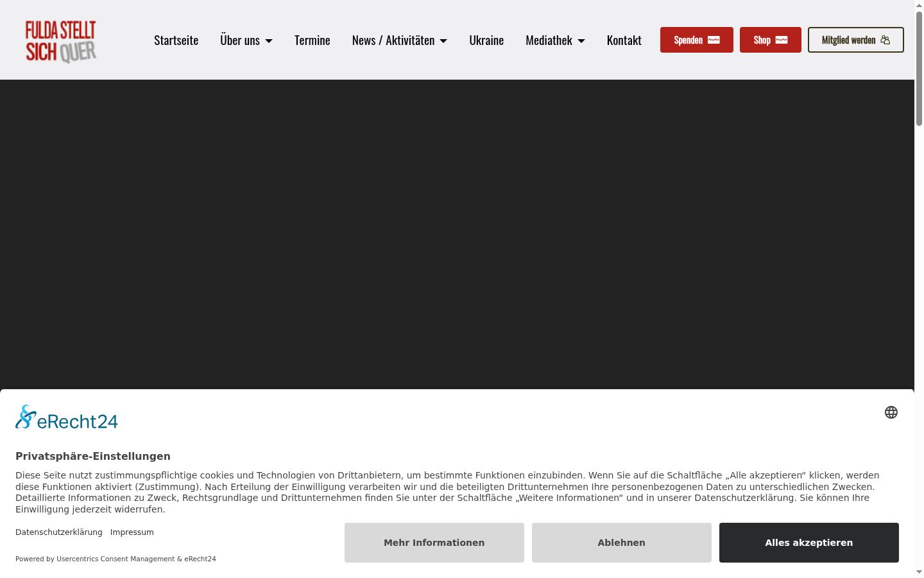Screen dimensions: 924x578
Task: Open the Ukraine page
Action: pos(486,40)
